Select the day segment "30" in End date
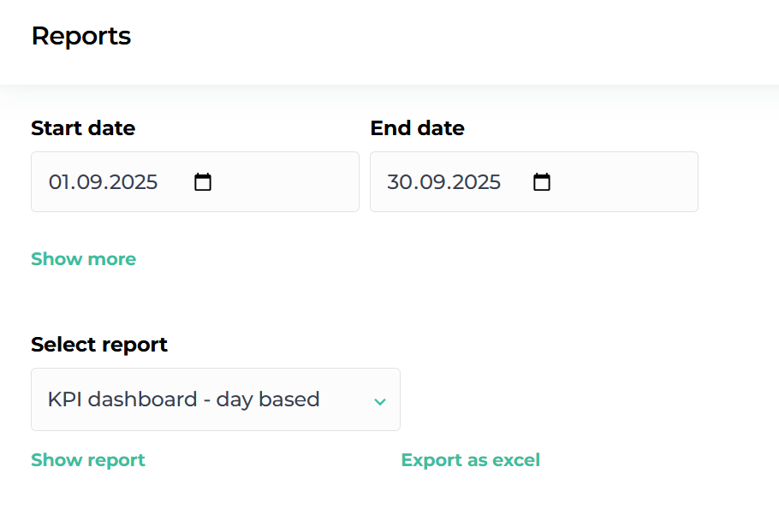779x532 pixels. 398,182
